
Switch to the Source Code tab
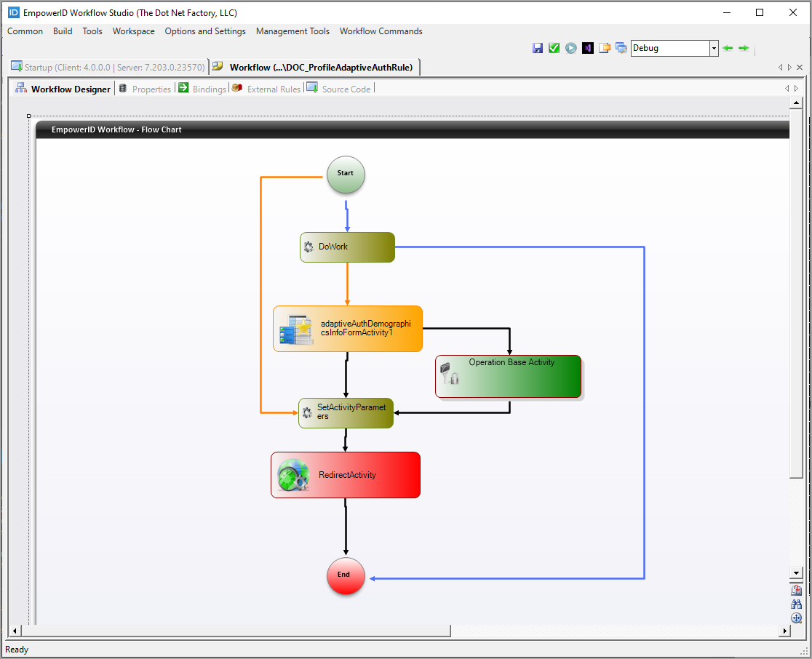(x=346, y=89)
